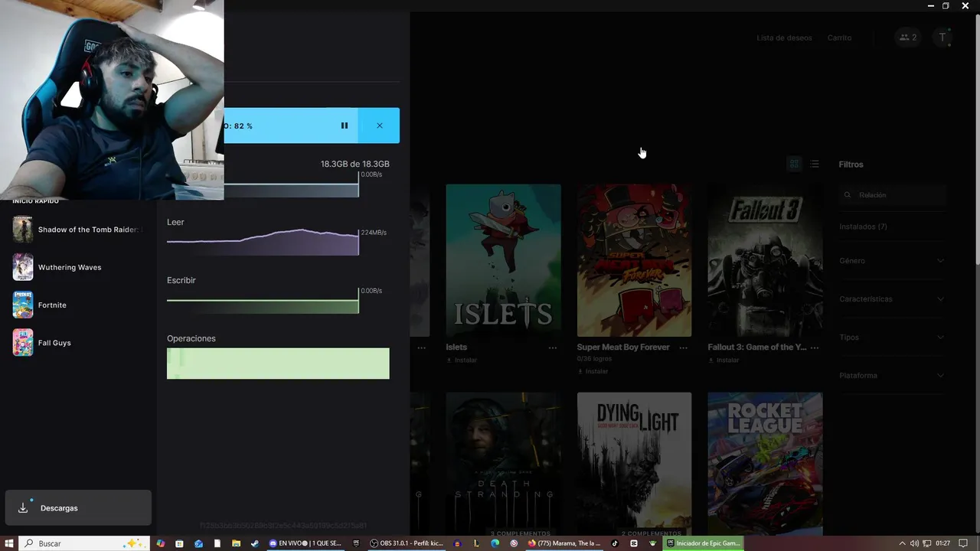
Task: Click the taskbar Buscar search box
Action: coord(83,543)
